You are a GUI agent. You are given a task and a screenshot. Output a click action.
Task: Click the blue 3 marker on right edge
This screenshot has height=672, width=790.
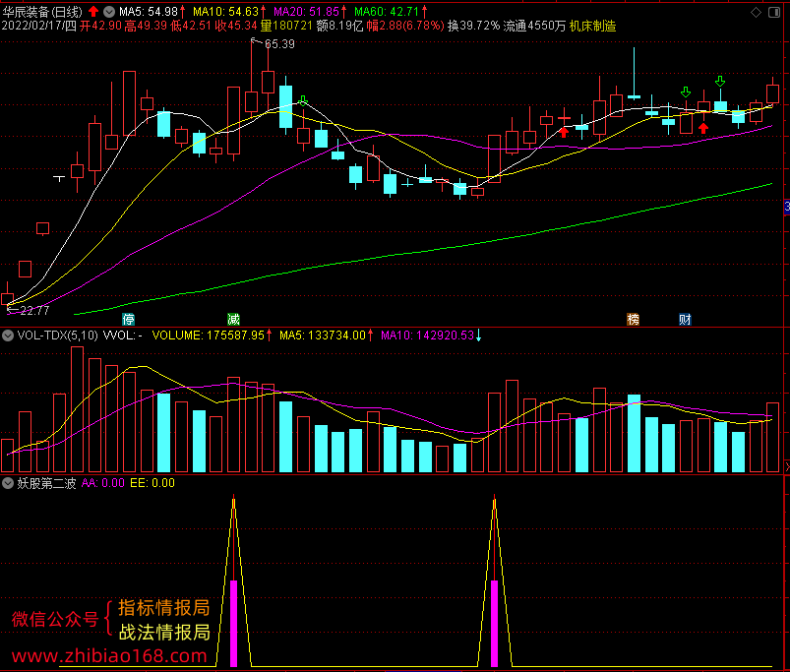tap(786, 207)
